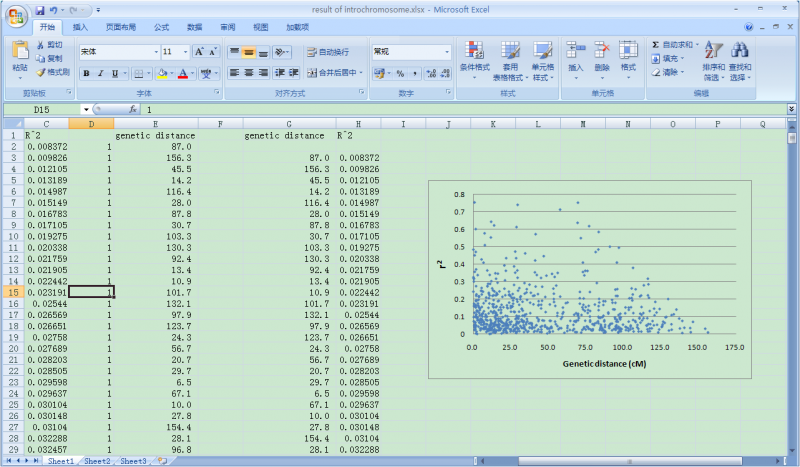Open the Formulas (公式) ribbon tab
This screenshot has height=467, width=800.
(161, 27)
